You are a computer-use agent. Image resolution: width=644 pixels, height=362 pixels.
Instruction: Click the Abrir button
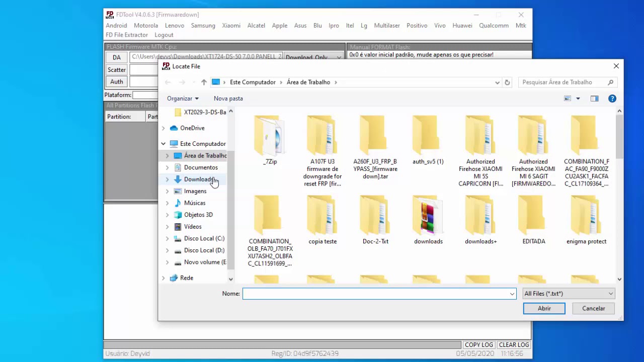click(x=544, y=309)
